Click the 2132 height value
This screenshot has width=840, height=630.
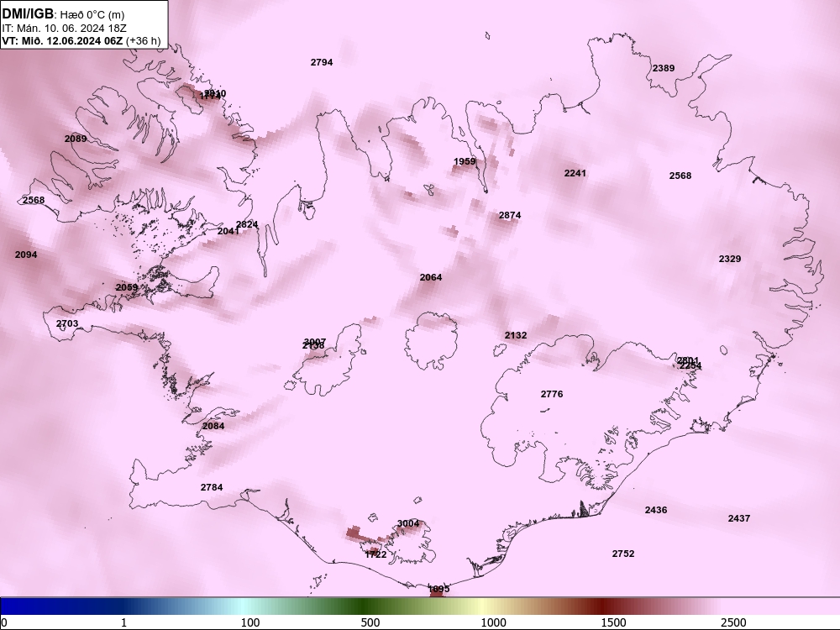pyautogui.click(x=516, y=335)
